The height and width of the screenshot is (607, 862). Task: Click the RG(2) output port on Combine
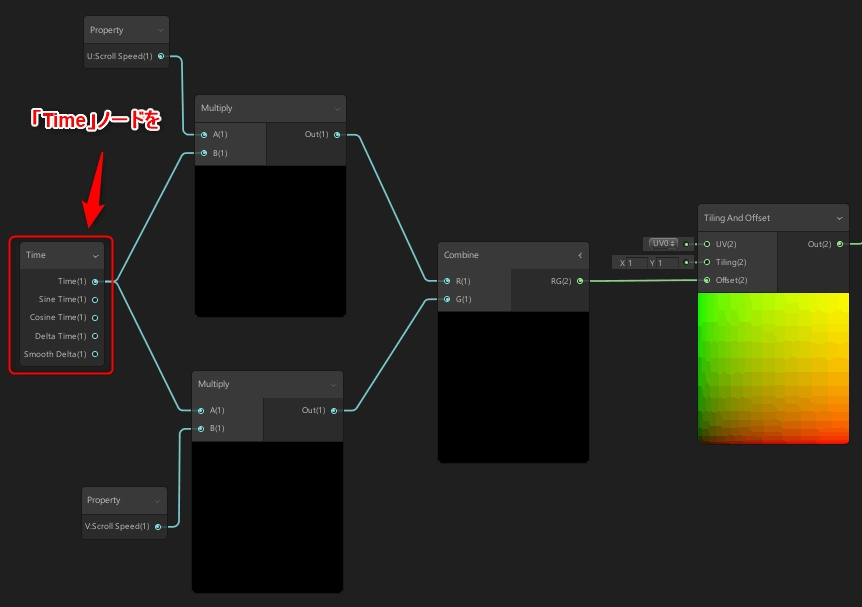580,281
